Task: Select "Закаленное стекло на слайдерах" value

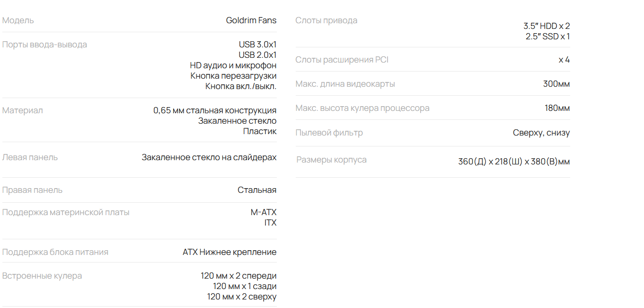Action: pos(209,157)
